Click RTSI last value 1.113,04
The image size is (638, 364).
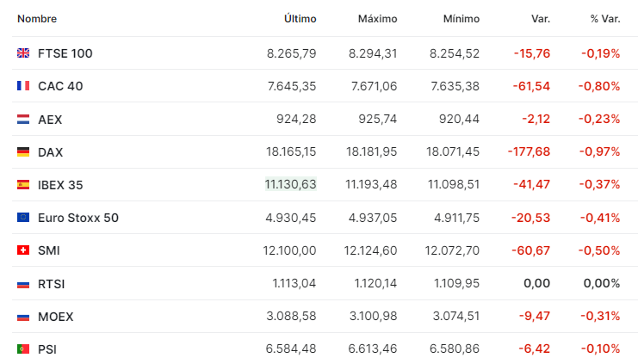click(x=294, y=283)
